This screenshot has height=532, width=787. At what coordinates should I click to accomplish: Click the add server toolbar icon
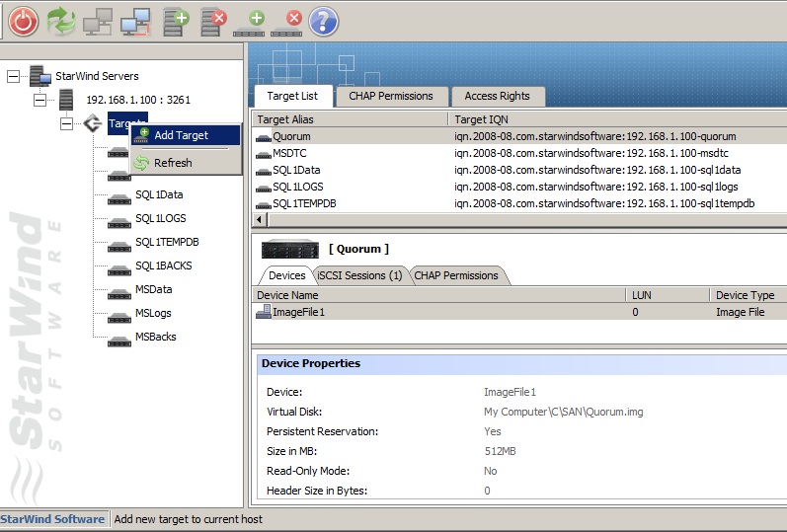[x=177, y=20]
